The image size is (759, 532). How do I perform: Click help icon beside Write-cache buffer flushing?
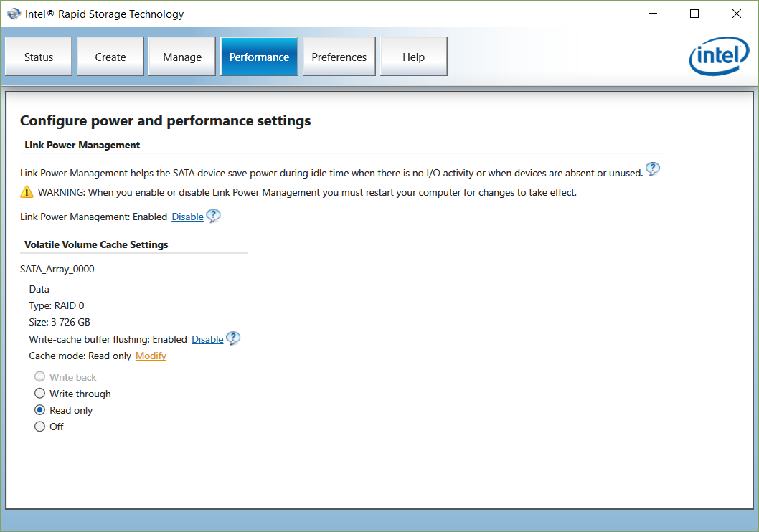[x=233, y=338]
